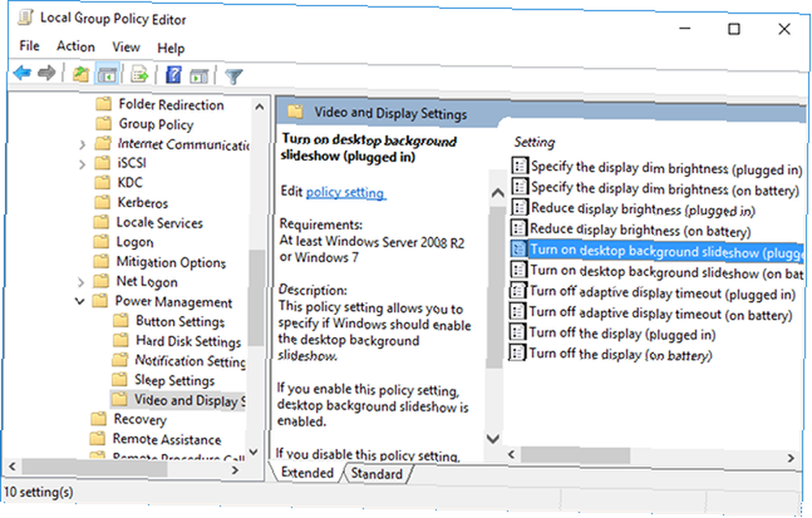Select Locale Services in the tree
The width and height of the screenshot is (812, 518).
tap(159, 222)
